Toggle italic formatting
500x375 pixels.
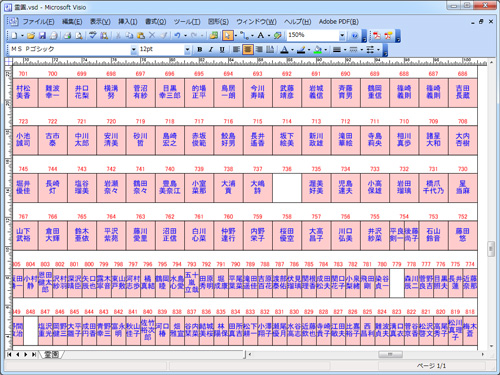coord(211,50)
